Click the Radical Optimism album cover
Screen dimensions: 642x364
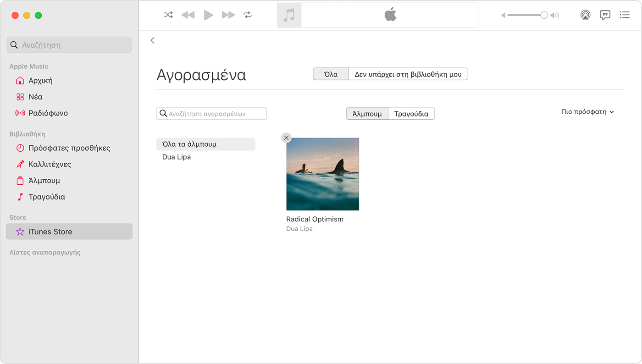pyautogui.click(x=322, y=174)
